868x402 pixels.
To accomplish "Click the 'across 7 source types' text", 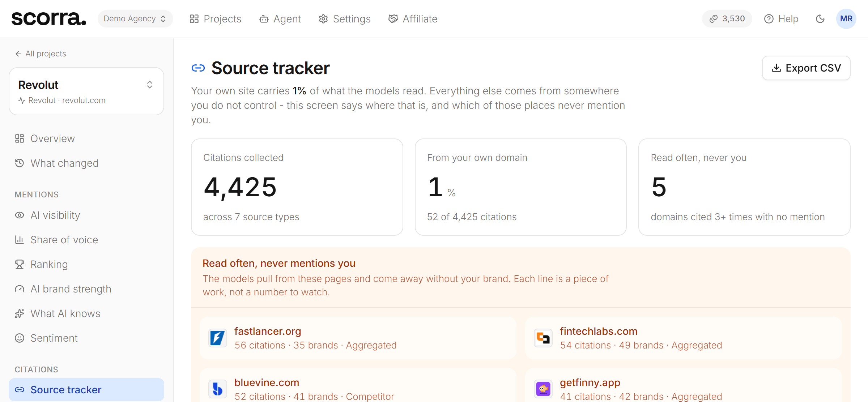I will tap(251, 217).
